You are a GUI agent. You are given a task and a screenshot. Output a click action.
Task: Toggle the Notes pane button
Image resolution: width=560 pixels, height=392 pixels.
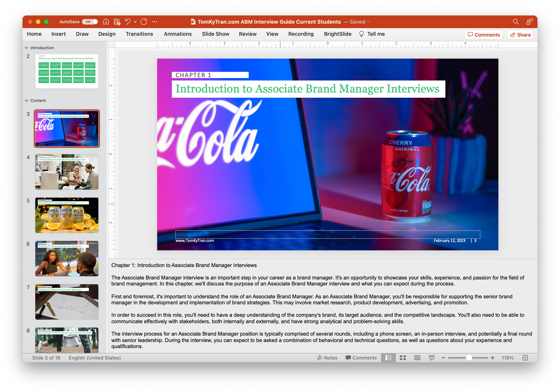327,358
